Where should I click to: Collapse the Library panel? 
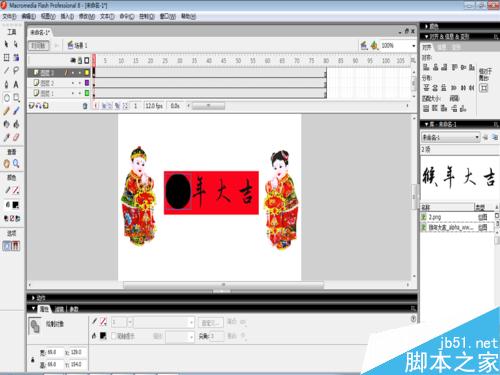[426, 124]
